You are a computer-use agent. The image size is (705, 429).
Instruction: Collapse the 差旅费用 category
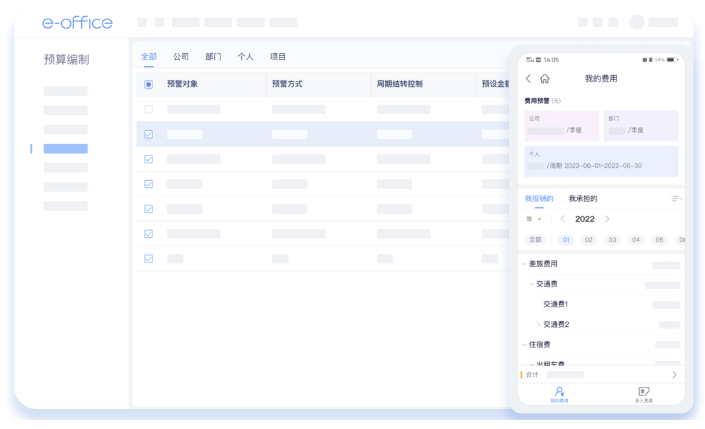click(524, 264)
